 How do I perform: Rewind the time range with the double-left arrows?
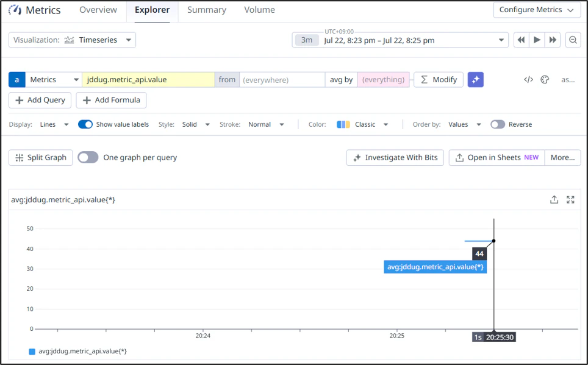522,40
